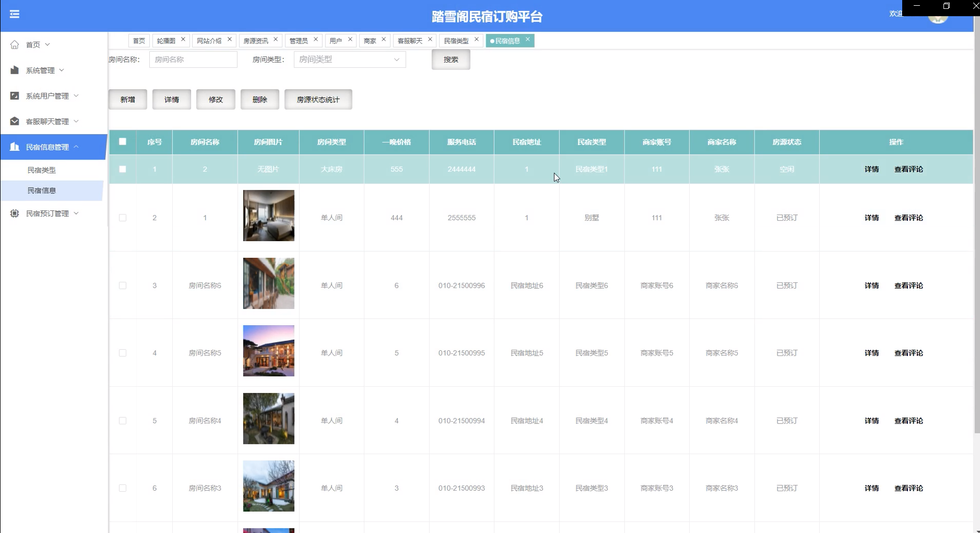Image resolution: width=980 pixels, height=533 pixels.
Task: Switch to the 民宿类型 tab
Action: point(456,41)
